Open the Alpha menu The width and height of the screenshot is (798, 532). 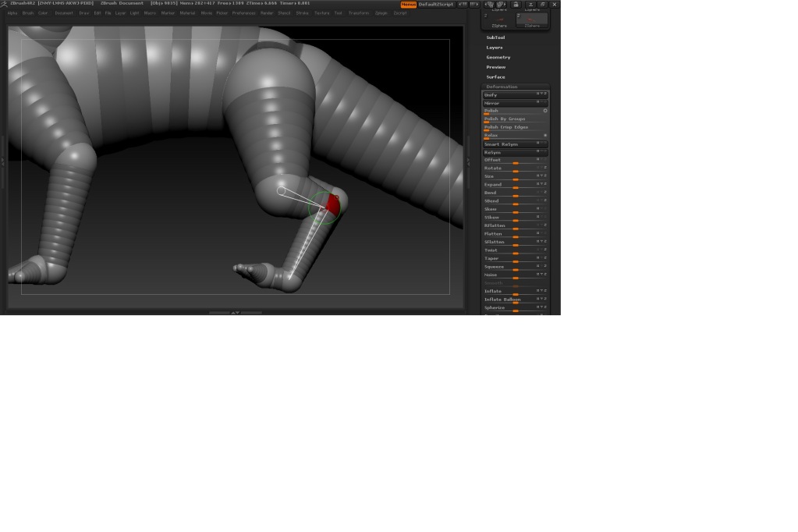(x=12, y=13)
